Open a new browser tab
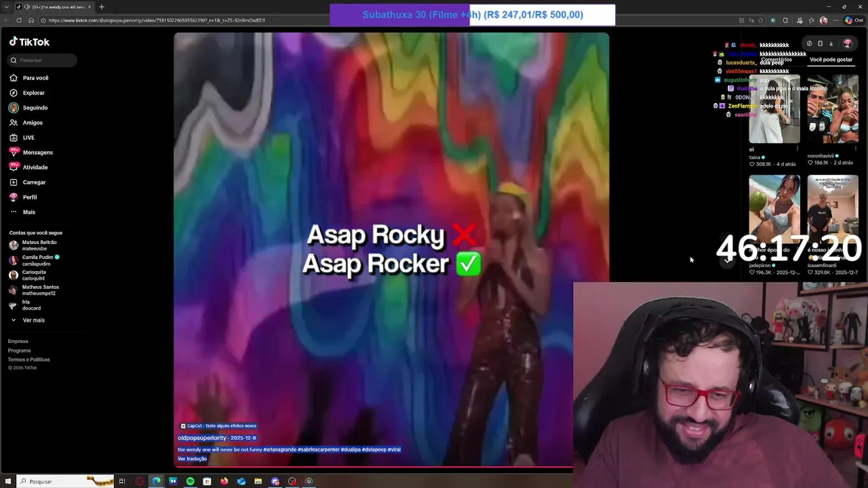The image size is (868, 488). [x=102, y=7]
